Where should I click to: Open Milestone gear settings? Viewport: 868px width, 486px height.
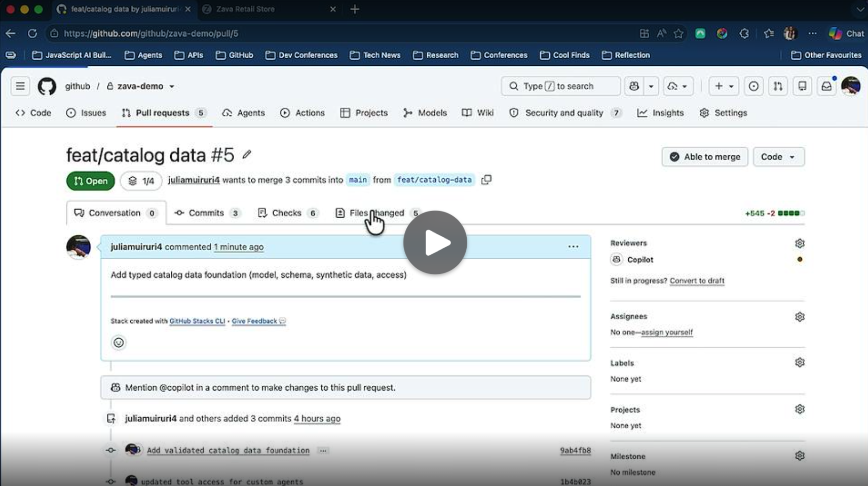[800, 456]
